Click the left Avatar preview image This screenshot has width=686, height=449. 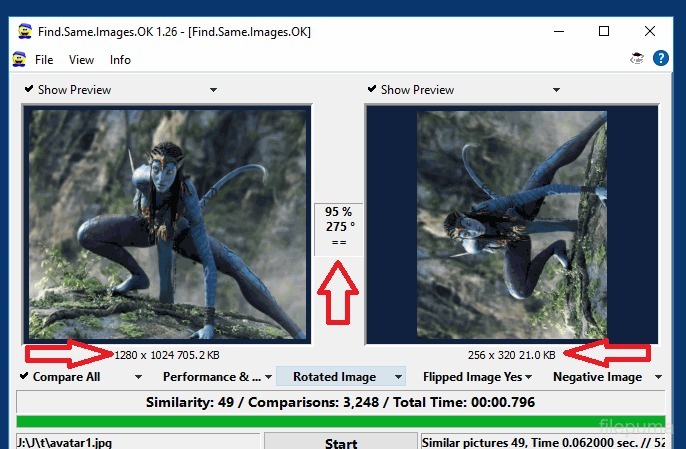coord(167,224)
